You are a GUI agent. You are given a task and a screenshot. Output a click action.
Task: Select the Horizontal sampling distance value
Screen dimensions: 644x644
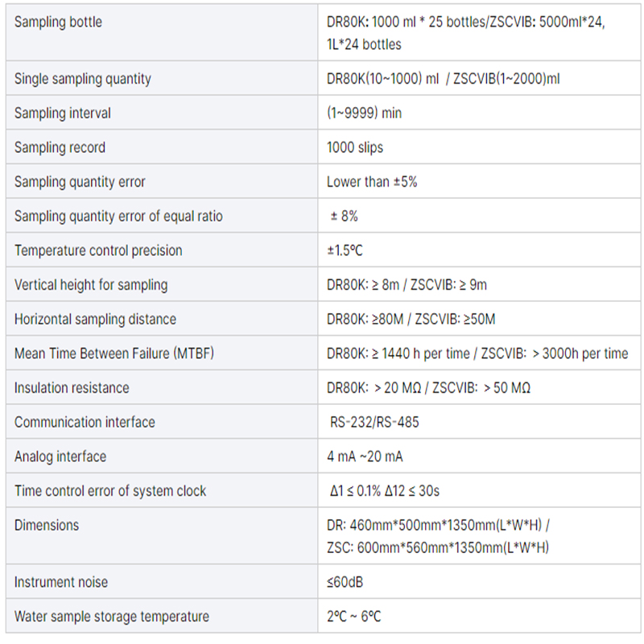(x=411, y=319)
